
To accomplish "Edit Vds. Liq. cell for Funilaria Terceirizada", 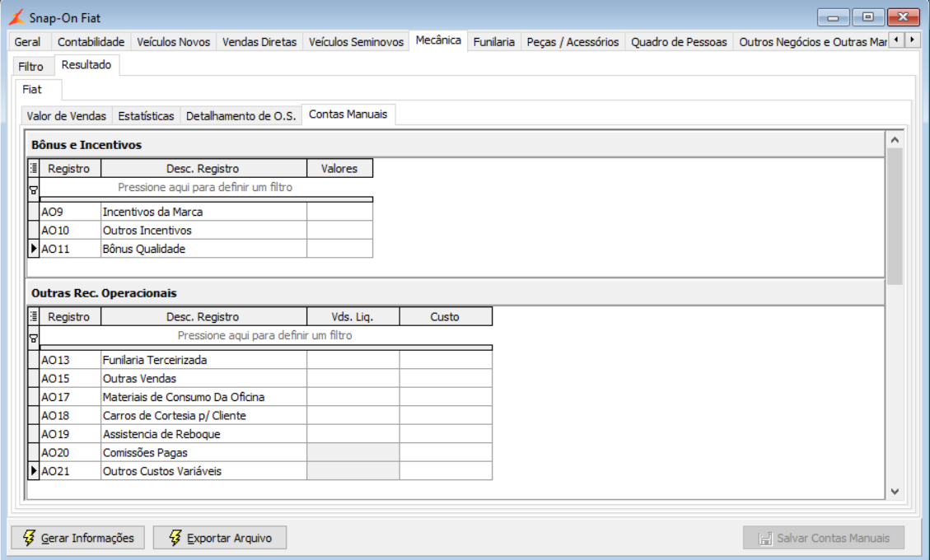I will pos(353,360).
